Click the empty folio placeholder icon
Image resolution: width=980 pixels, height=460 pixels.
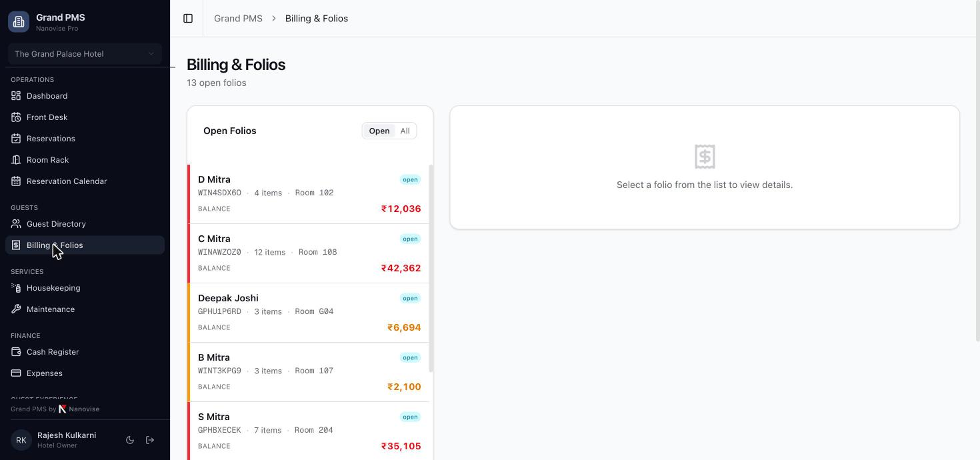[705, 157]
